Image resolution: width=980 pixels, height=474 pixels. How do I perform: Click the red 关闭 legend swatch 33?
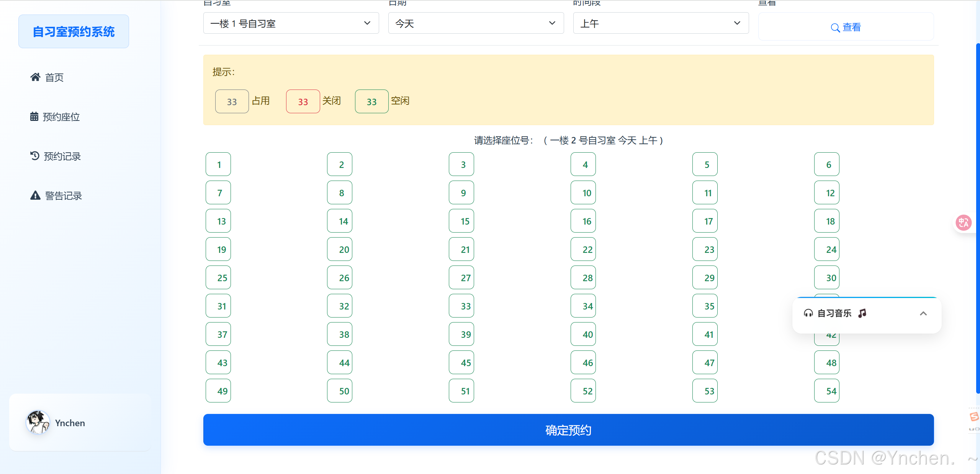click(303, 101)
